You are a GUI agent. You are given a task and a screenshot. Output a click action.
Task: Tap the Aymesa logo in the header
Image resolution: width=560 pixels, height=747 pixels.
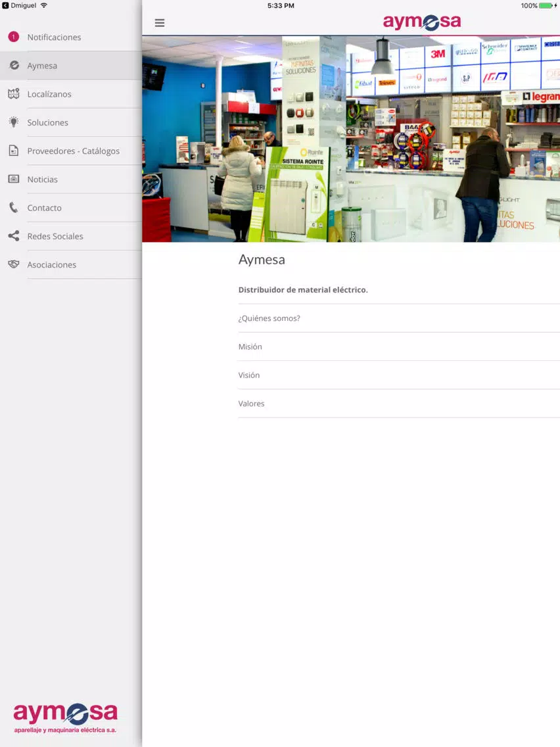[422, 22]
